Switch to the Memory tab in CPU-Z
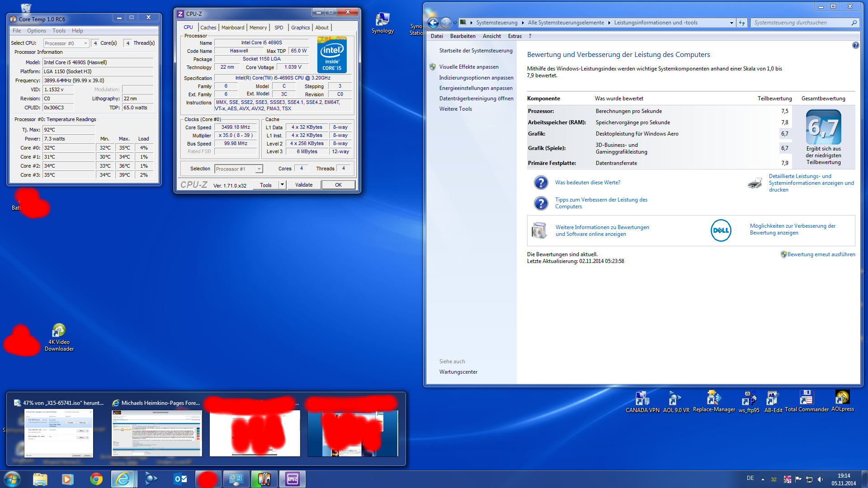The image size is (868, 488). 258,28
